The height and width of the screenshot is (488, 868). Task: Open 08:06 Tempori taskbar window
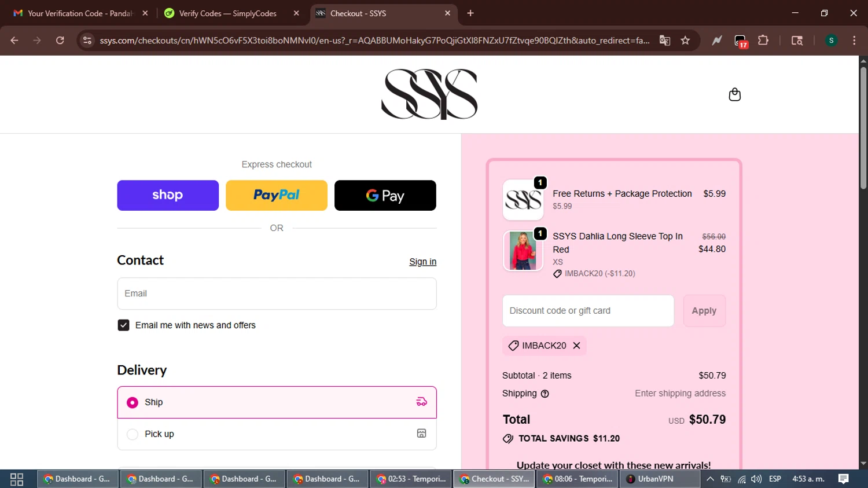pos(578,479)
